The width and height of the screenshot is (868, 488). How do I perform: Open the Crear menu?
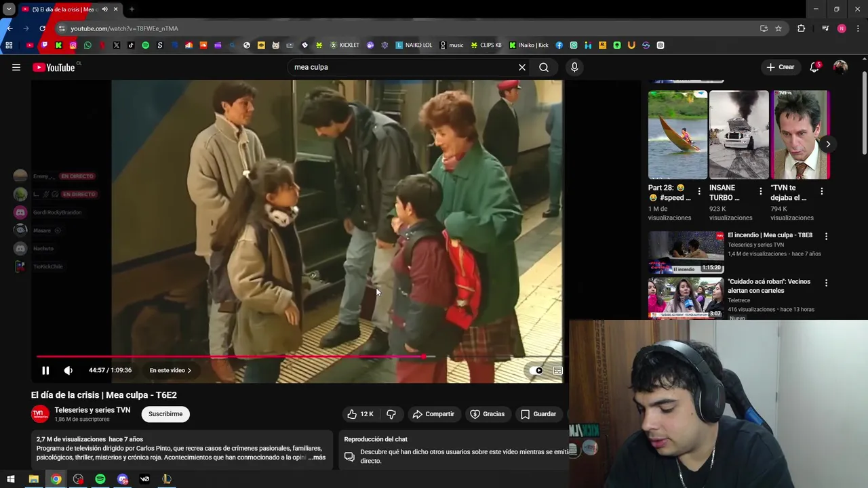click(780, 67)
